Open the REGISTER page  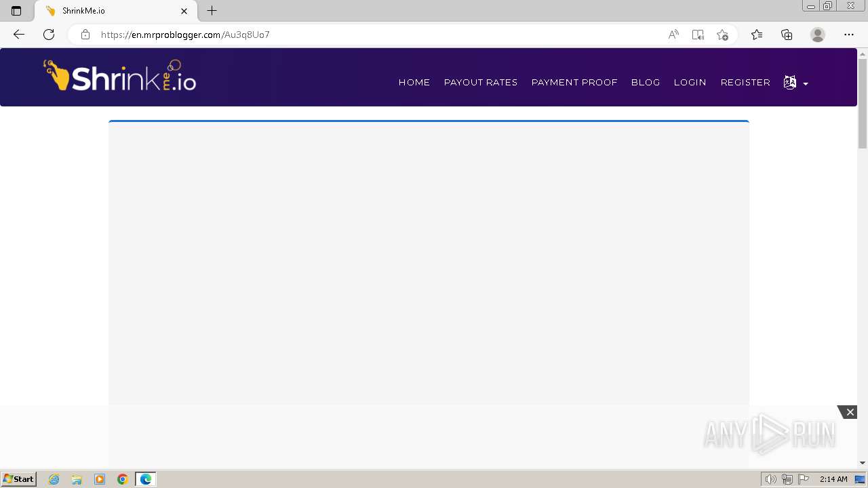tap(745, 82)
